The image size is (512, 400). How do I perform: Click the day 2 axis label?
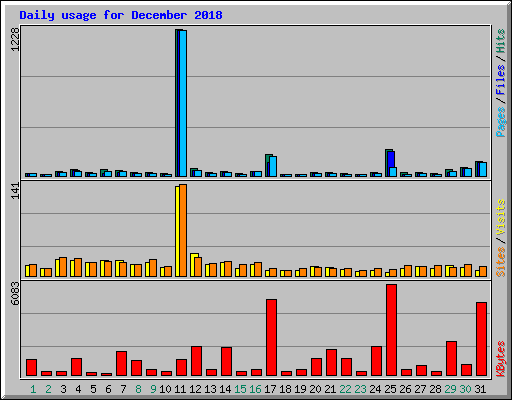48,389
